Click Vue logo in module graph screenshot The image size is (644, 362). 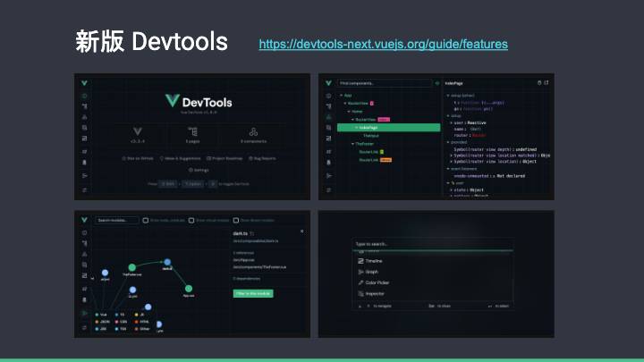[84, 220]
